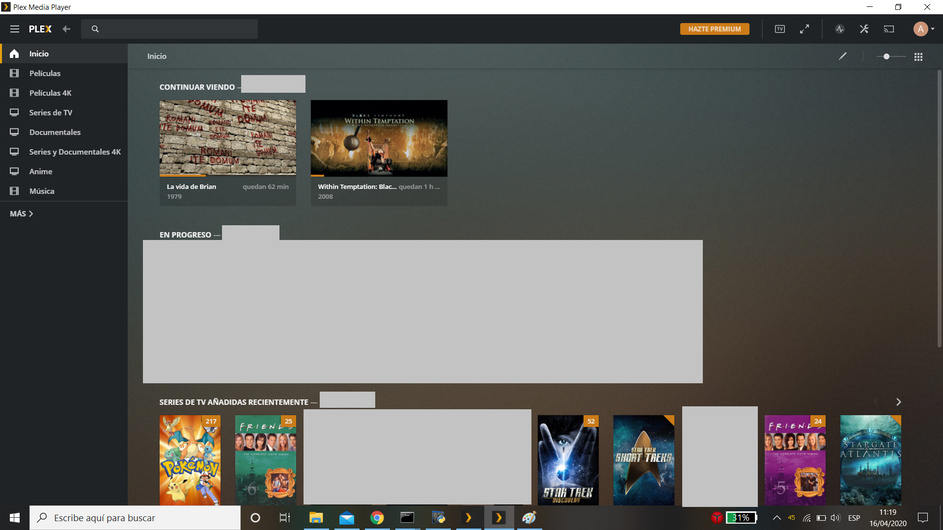Click the active Plex taskbar icon
Viewport: 943px width, 530px height.
click(x=499, y=517)
